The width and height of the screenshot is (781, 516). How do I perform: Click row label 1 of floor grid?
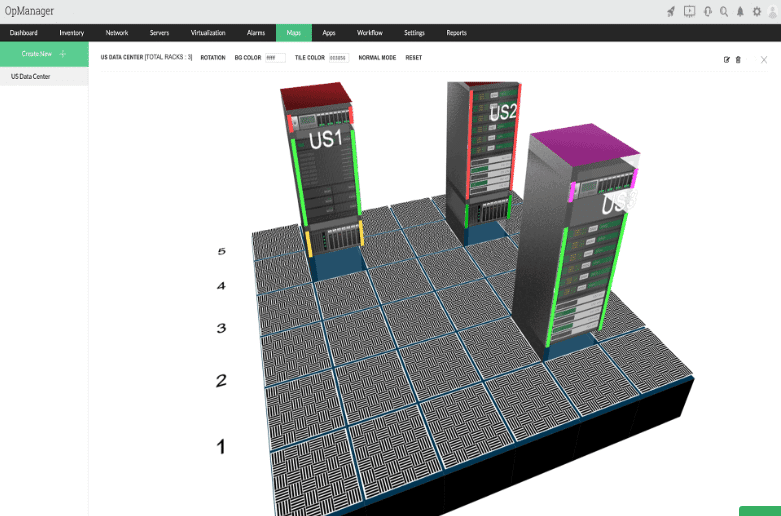pos(221,446)
